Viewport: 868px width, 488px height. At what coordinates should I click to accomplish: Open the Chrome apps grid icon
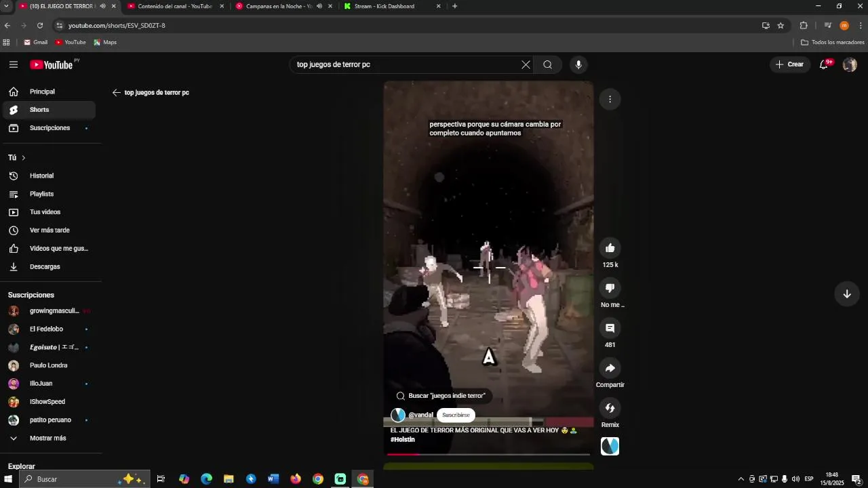(6, 42)
